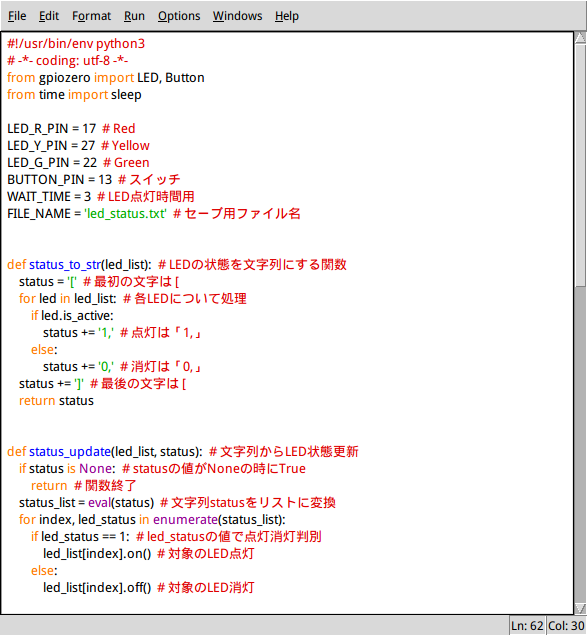Open the Windows menu

[x=237, y=16]
